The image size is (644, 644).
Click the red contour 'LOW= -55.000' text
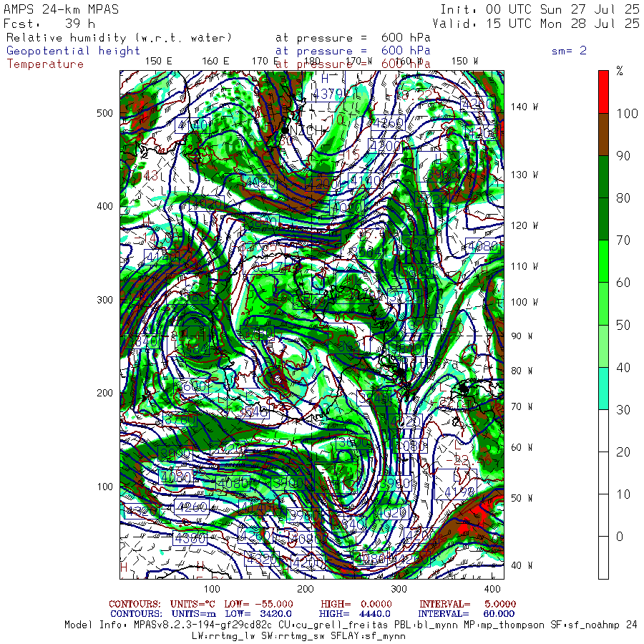259,604
